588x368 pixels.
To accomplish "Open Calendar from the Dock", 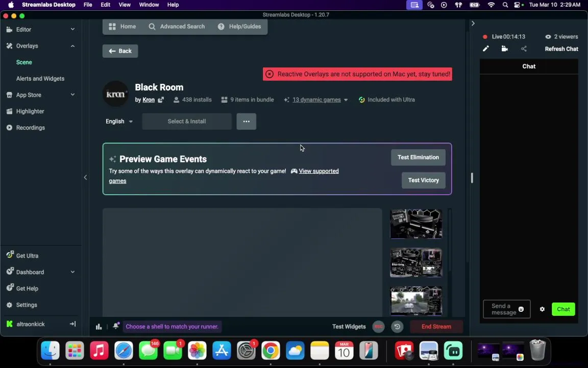I will pos(344,350).
